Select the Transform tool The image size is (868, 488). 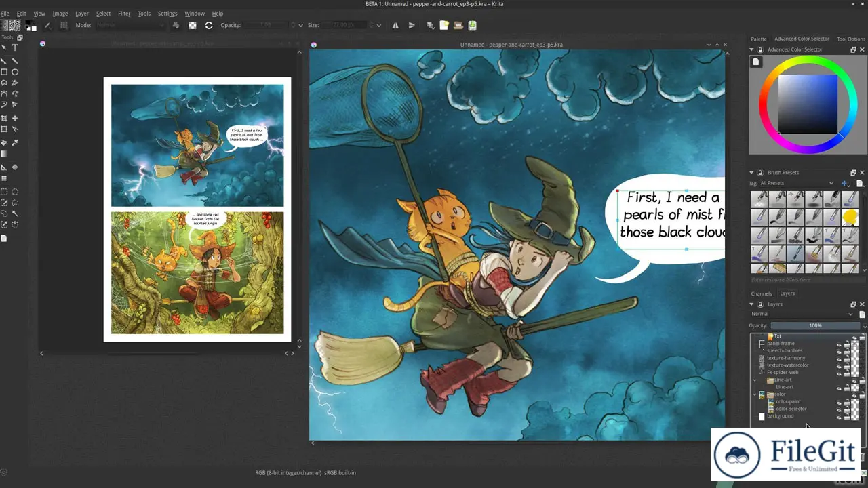click(x=4, y=129)
